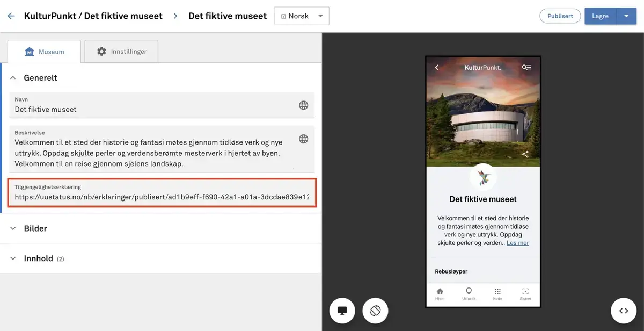Open the Lagre dropdown arrow

point(626,16)
